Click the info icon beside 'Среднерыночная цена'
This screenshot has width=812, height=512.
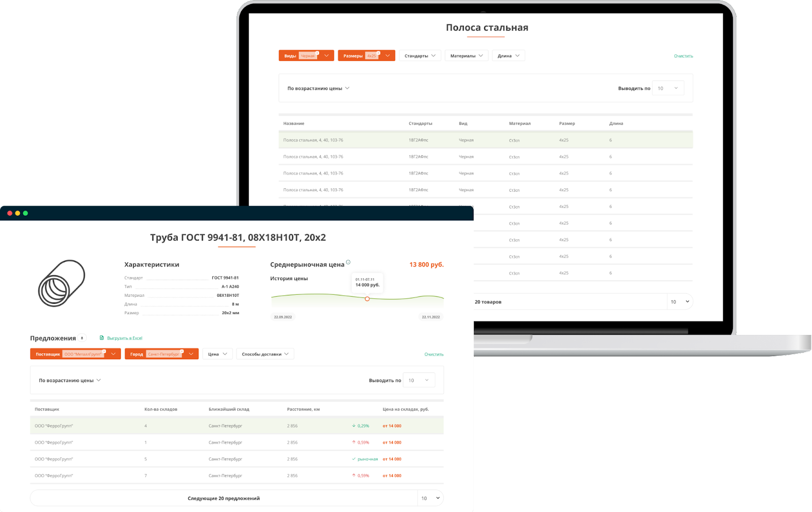coord(348,262)
